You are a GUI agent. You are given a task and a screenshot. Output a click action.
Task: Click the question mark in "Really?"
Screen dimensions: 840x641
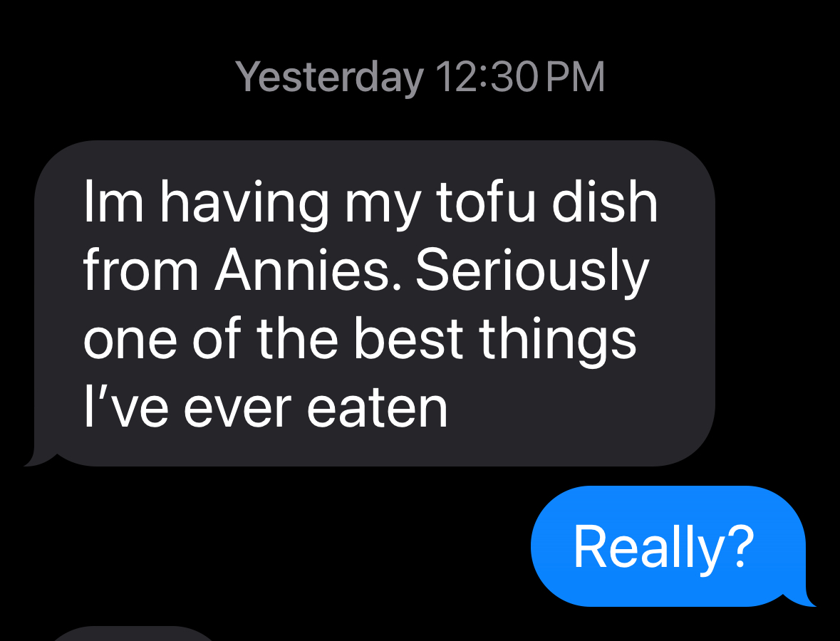742,546
